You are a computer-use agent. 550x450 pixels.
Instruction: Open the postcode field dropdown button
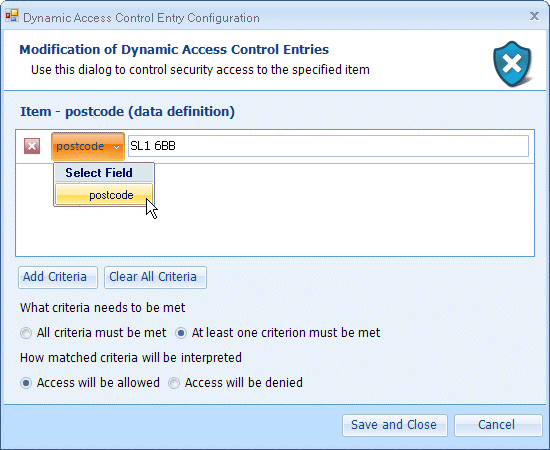(x=88, y=146)
